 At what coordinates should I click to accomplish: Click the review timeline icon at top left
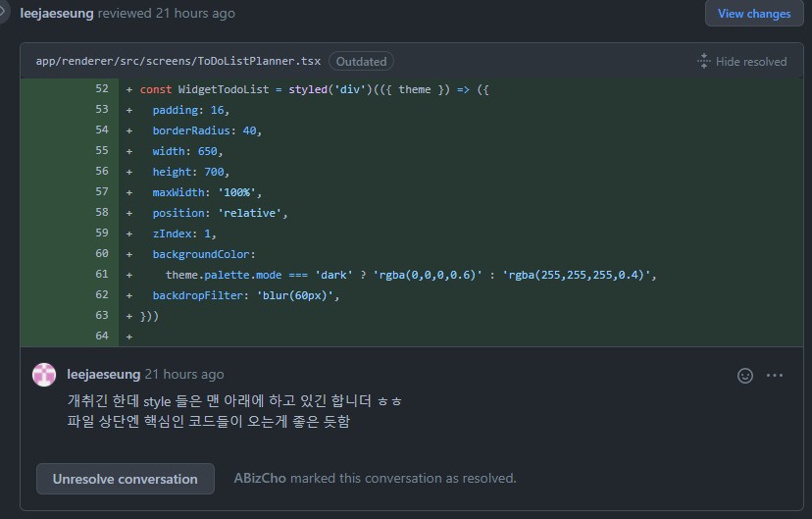pos(3,12)
